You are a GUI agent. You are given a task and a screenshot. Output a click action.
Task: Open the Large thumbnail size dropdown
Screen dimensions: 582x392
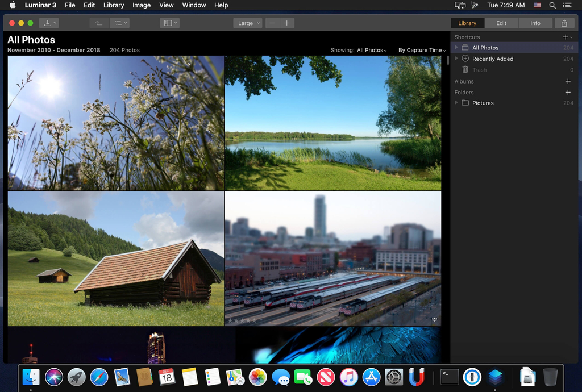[247, 23]
